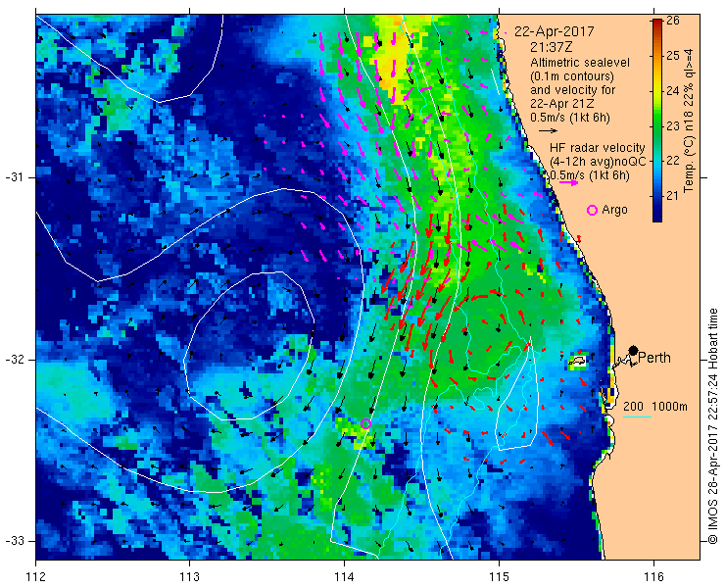725x588 pixels.
Task: Click the color bar value '21'
Action: click(x=673, y=196)
